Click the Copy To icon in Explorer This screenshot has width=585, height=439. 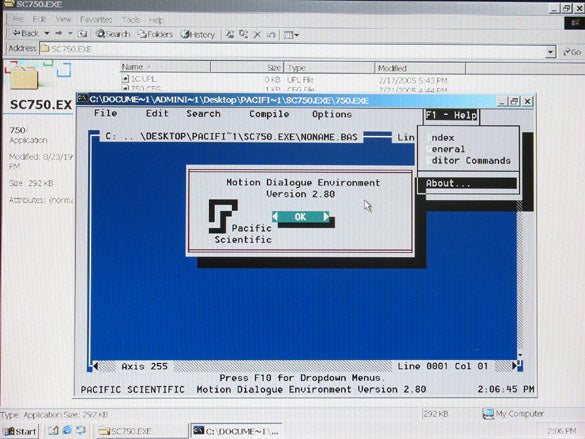point(244,34)
